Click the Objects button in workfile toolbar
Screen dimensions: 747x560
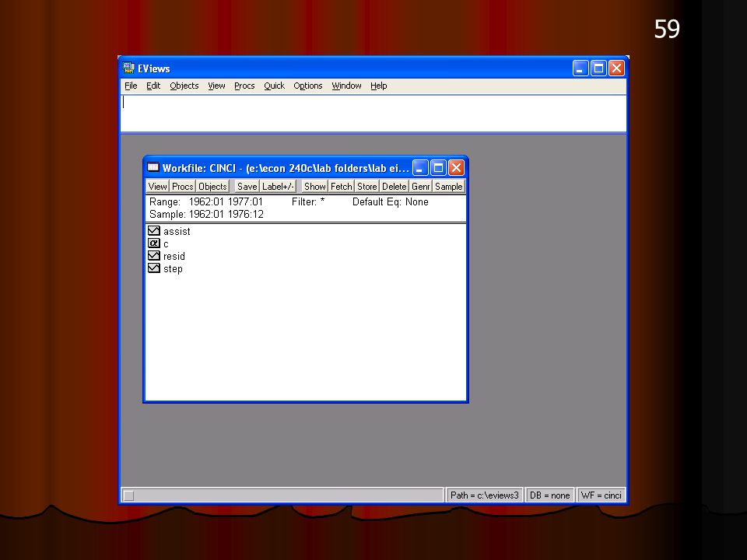(x=212, y=187)
